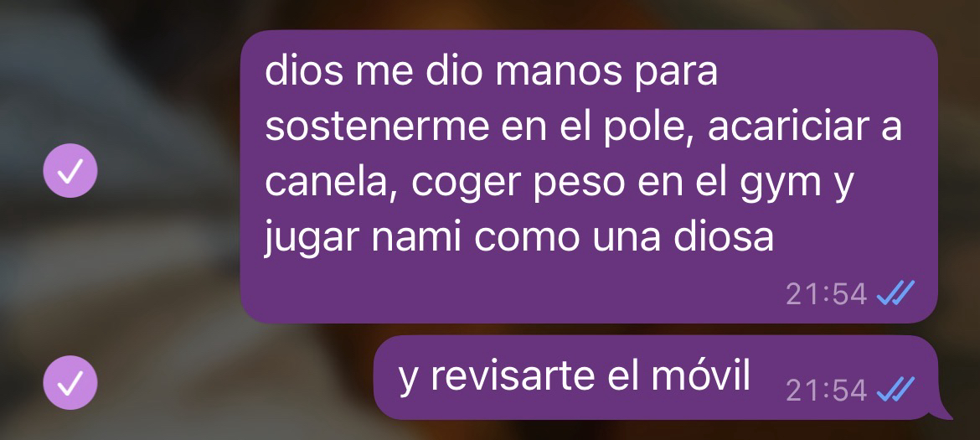Untick the selection circle beside 'y revisarte el móvil'

(x=70, y=382)
